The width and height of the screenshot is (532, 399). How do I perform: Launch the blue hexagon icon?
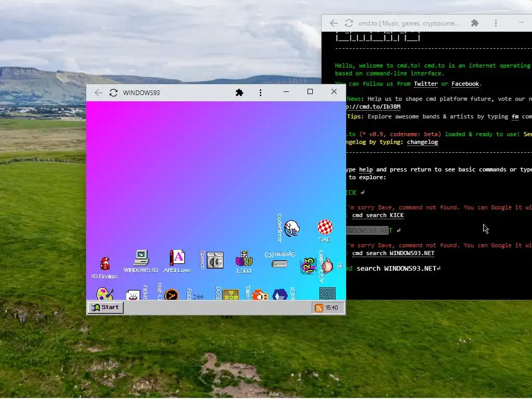tap(280, 295)
